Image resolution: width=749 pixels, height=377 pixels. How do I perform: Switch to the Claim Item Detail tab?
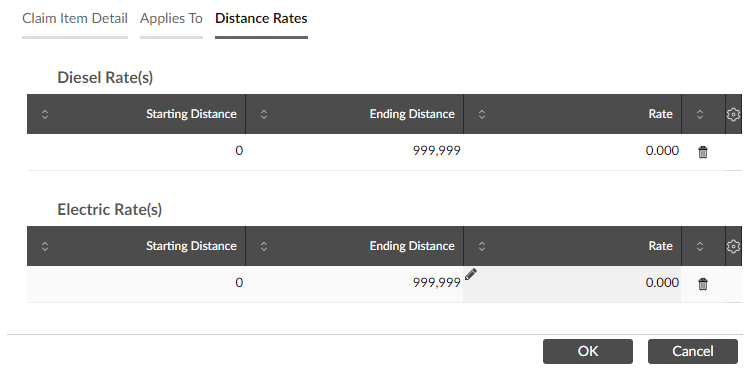click(75, 18)
